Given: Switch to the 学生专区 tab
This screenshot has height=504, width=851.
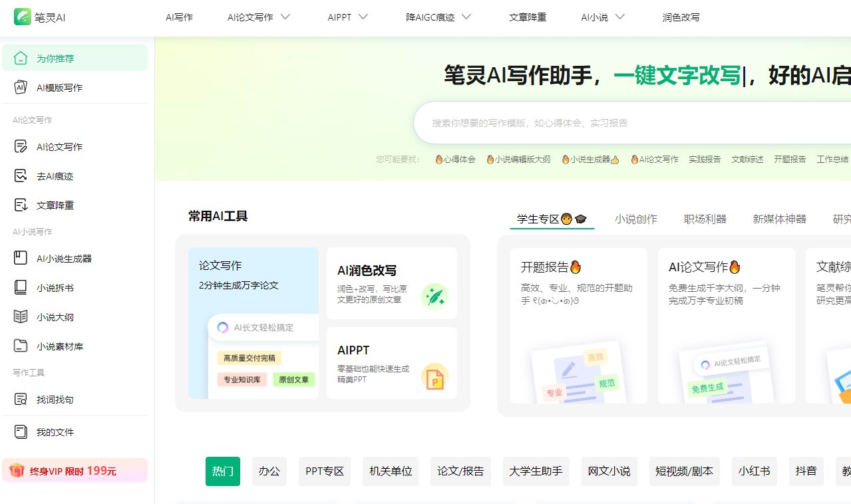Looking at the screenshot, I should pos(552,219).
